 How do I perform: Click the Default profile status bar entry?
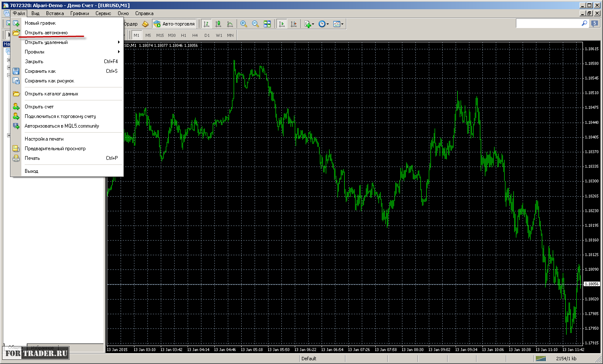(309, 359)
